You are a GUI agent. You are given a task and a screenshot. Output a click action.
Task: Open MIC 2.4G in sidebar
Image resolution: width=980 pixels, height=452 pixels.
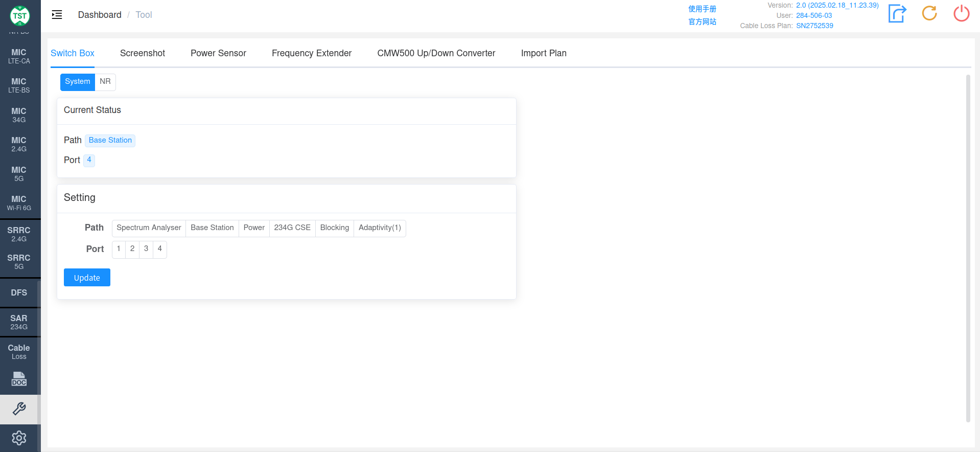[x=19, y=144]
